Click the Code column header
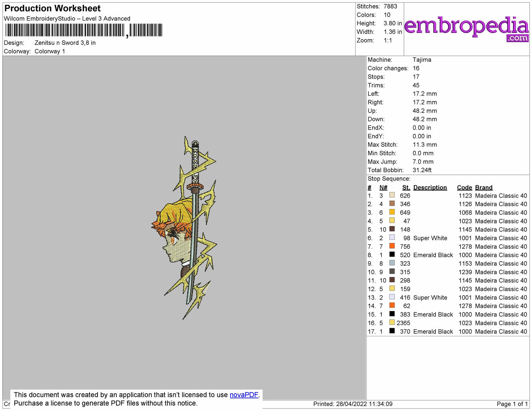Viewport: 532px width, 411px height. click(x=464, y=188)
